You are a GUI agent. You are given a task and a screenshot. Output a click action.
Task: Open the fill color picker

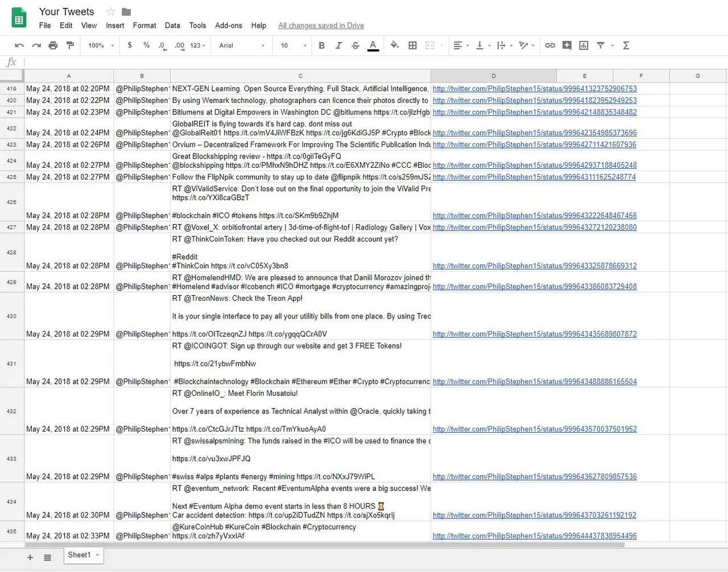(395, 45)
